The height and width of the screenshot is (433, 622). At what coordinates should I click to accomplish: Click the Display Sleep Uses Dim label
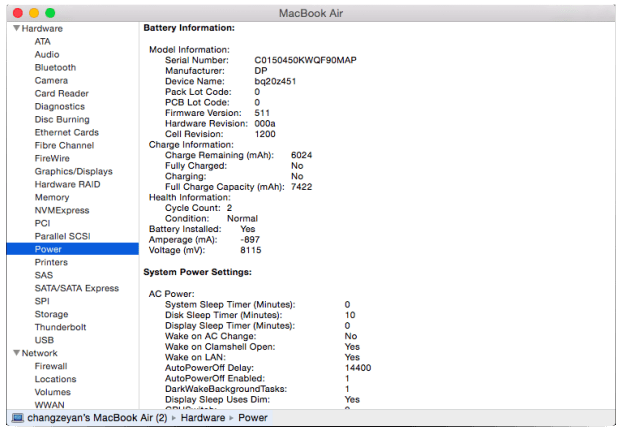pyautogui.click(x=217, y=399)
